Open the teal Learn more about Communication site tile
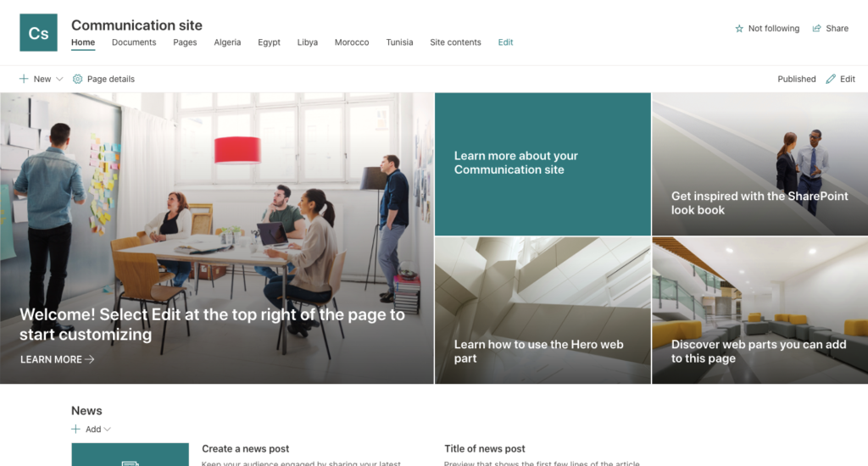 pyautogui.click(x=542, y=164)
